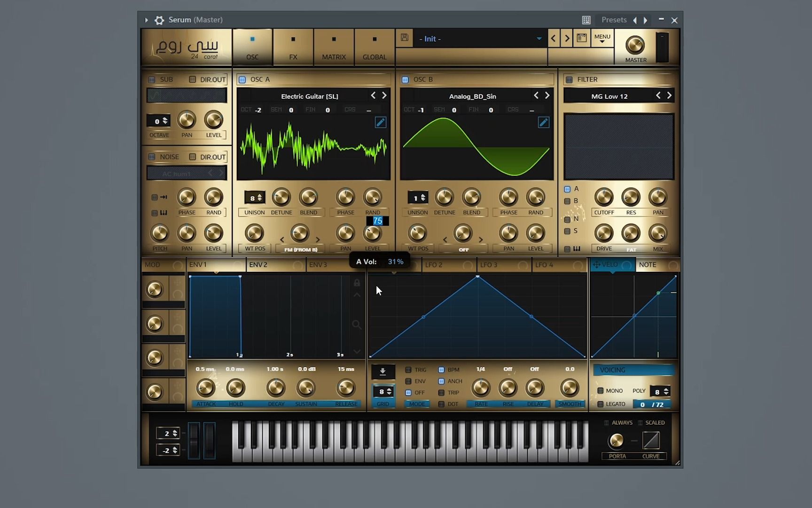Click OSC A warp mode next arrow
The width and height of the screenshot is (812, 508).
click(x=318, y=240)
